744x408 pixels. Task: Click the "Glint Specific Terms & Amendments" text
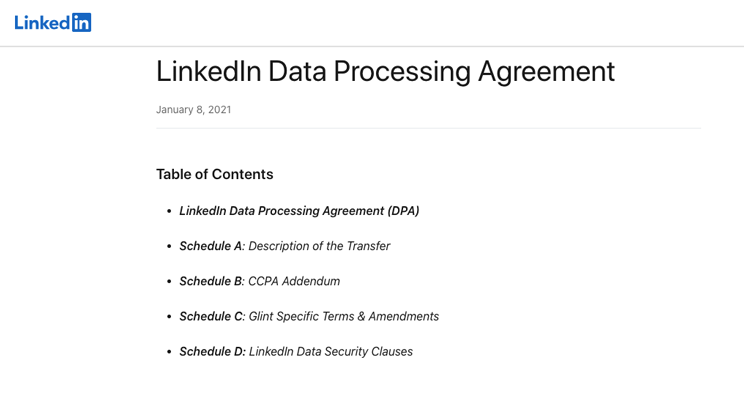(344, 316)
